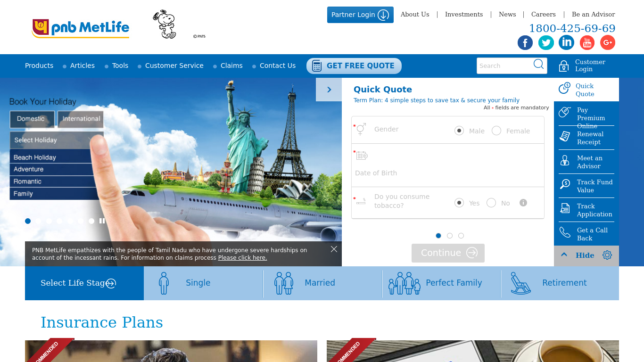Screen dimensions: 644x362
Task: Open the second recommended plan with coffee cup
Action: tap(473, 351)
